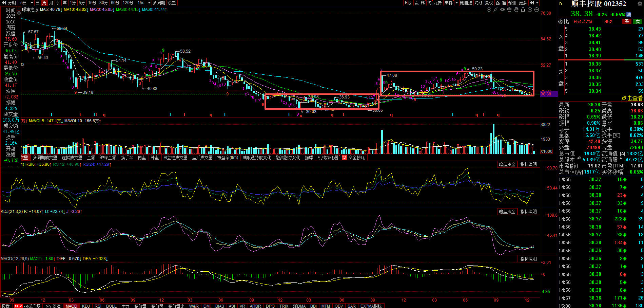The image size is (644, 308).
Task: Open the top toolbar 设置 settings
Action: (172, 3)
